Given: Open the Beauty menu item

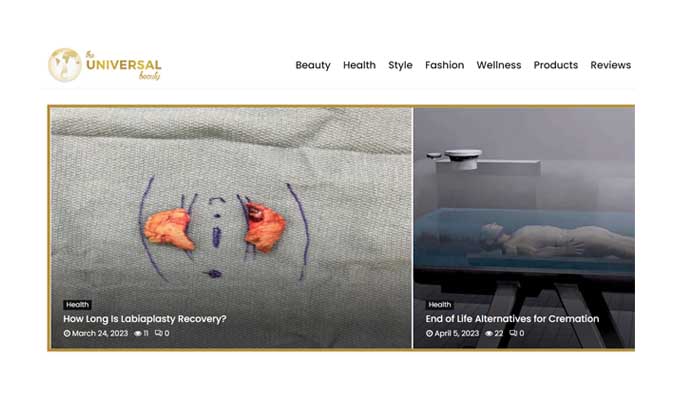Looking at the screenshot, I should tap(312, 65).
